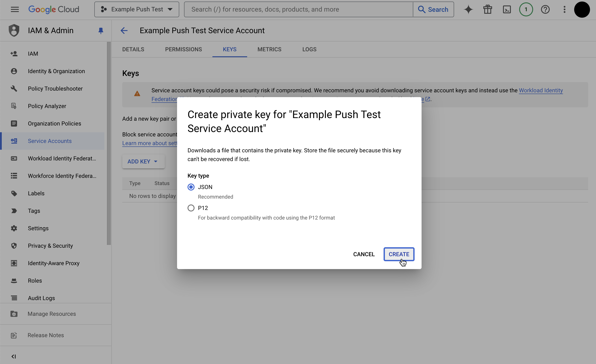Click the Type column header
The height and width of the screenshot is (364, 596).
135,183
